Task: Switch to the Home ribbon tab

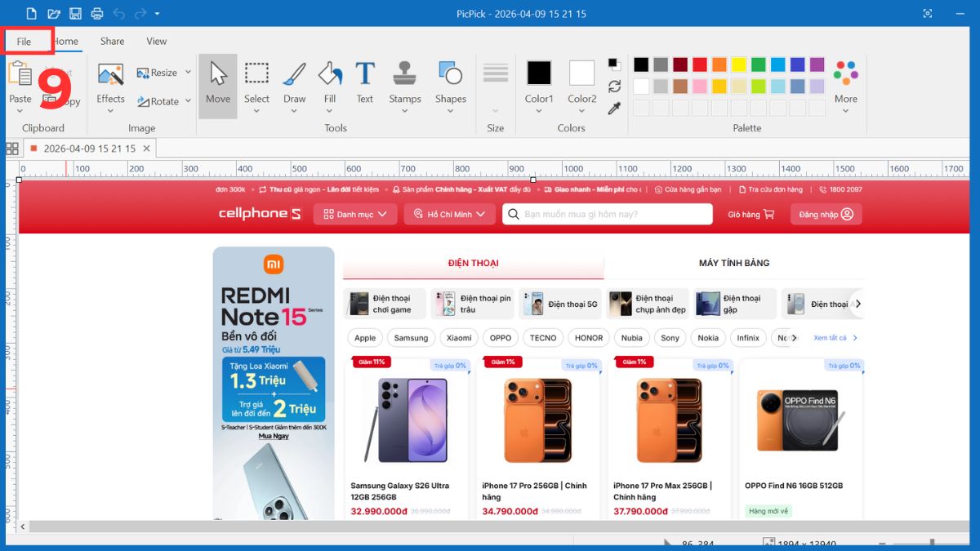Action: coord(65,42)
